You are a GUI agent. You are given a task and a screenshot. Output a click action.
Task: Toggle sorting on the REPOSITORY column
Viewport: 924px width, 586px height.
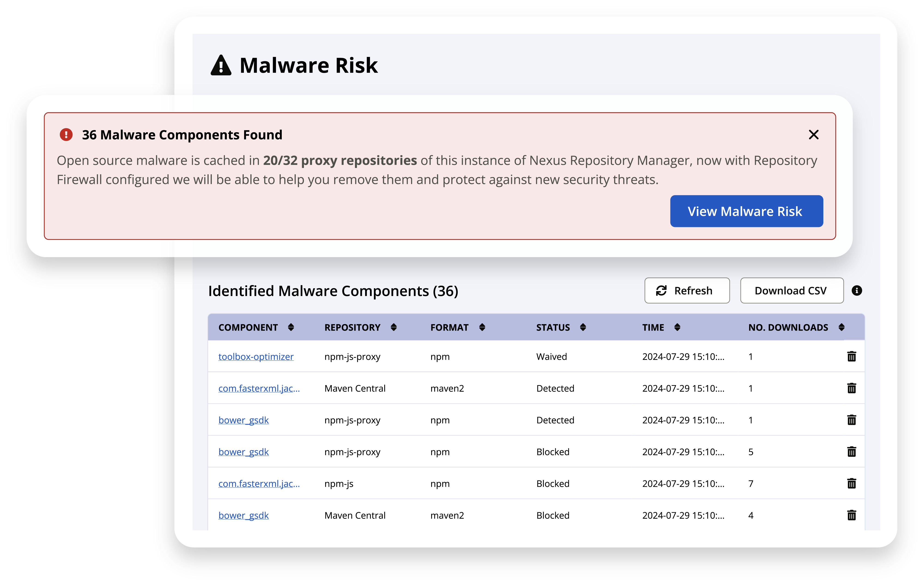tap(394, 327)
